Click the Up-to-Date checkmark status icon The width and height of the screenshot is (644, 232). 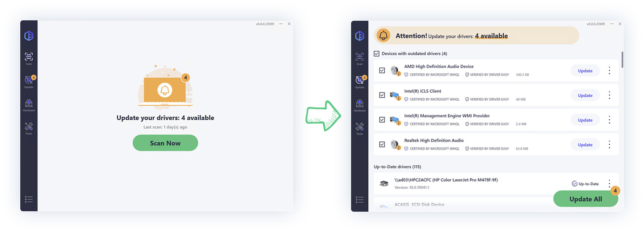[x=574, y=183]
